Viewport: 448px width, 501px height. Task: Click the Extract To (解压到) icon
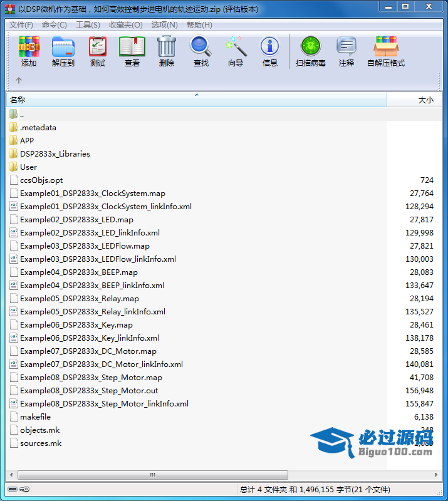click(x=63, y=46)
